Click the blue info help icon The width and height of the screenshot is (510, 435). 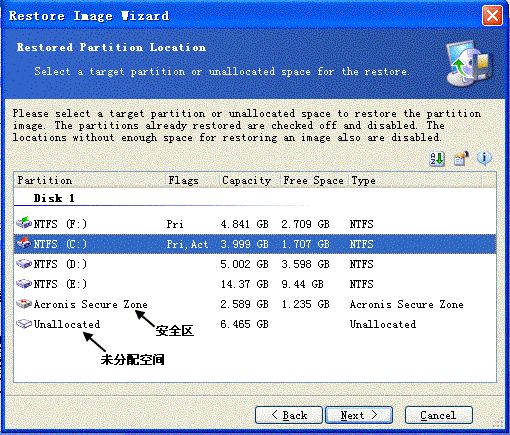click(x=484, y=158)
